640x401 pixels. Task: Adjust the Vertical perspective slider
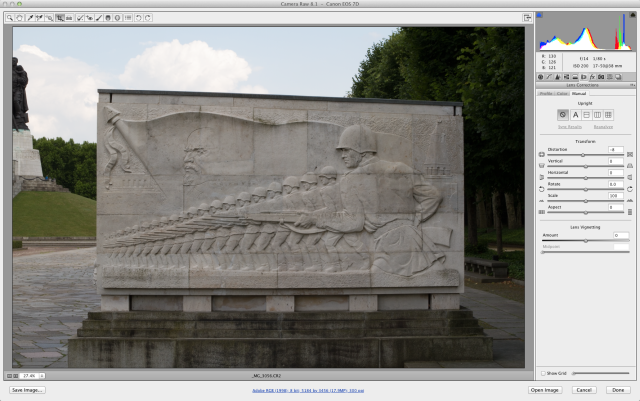coord(585,167)
